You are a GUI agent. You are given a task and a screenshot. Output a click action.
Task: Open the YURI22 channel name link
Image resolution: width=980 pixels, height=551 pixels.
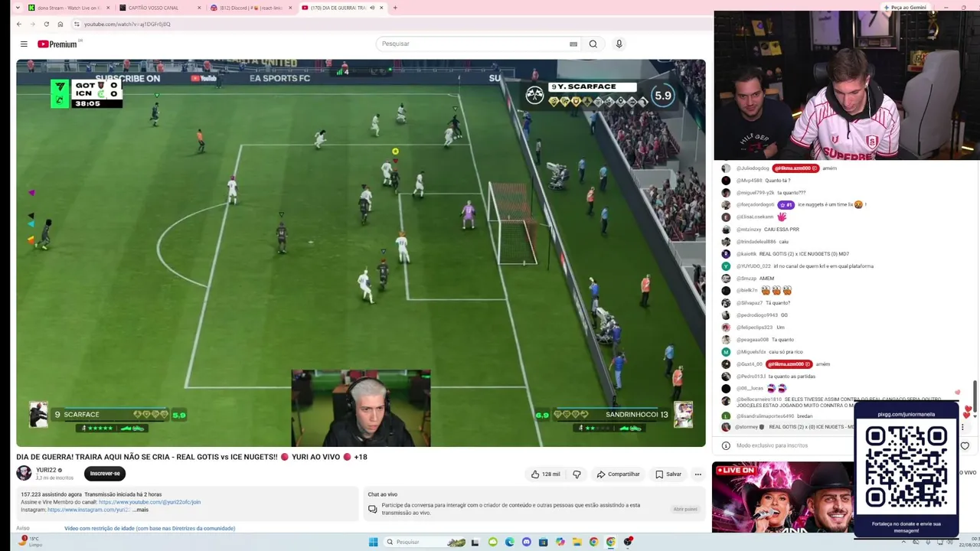click(47, 470)
